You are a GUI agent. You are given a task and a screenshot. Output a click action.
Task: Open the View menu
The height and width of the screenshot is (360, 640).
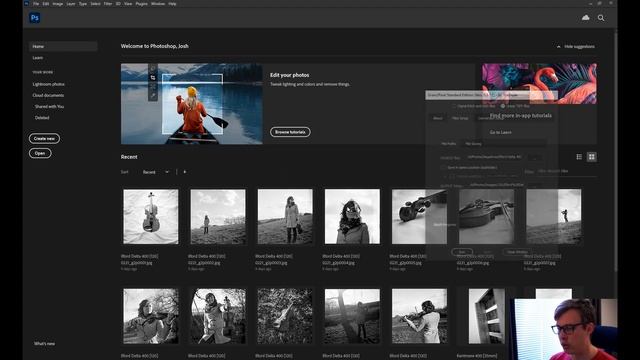tap(128, 4)
